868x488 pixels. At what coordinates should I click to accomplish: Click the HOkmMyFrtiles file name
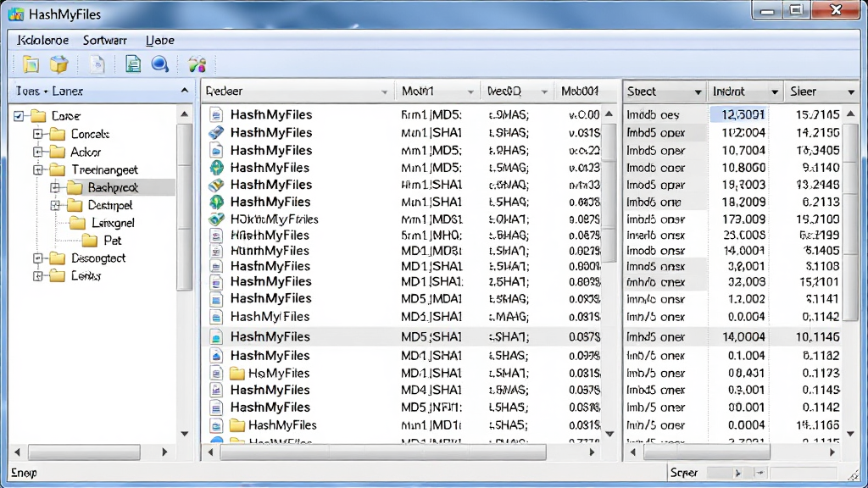(x=274, y=219)
